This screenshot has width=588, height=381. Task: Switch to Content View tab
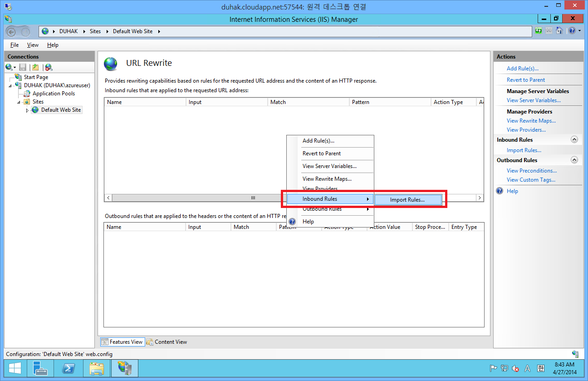167,342
